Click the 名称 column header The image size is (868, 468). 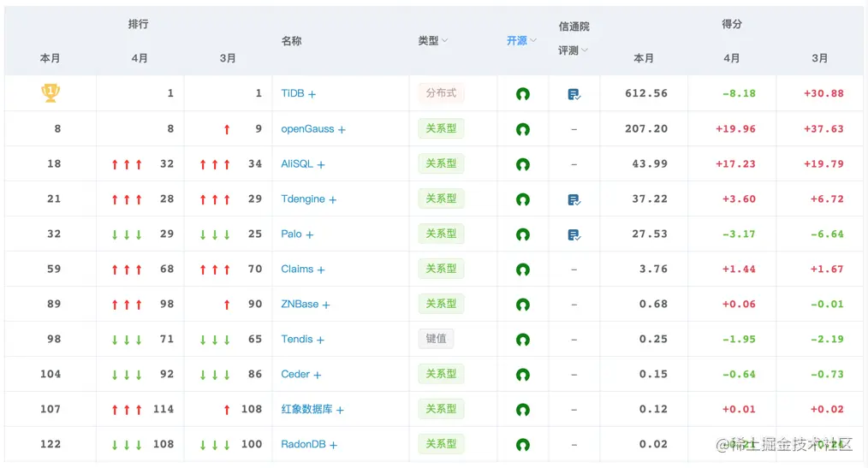coord(291,41)
